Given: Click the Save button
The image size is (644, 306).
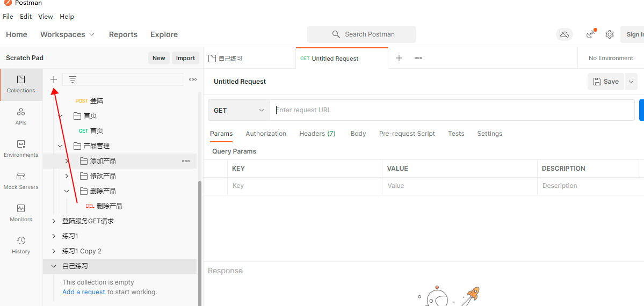Looking at the screenshot, I should (606, 82).
